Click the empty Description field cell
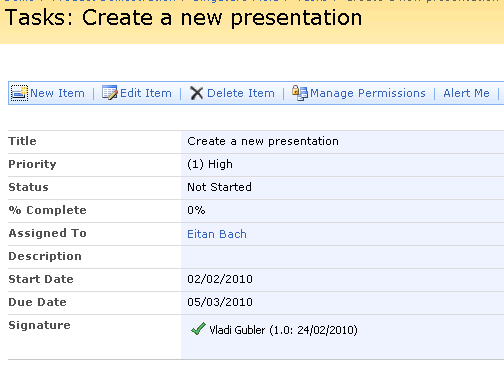Image resolution: width=504 pixels, height=365 pixels. (342, 257)
